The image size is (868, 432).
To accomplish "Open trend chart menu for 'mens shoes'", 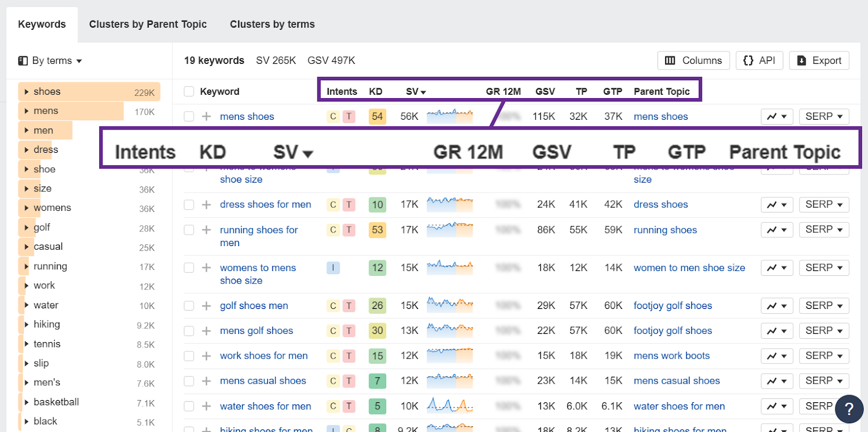I will tap(777, 117).
